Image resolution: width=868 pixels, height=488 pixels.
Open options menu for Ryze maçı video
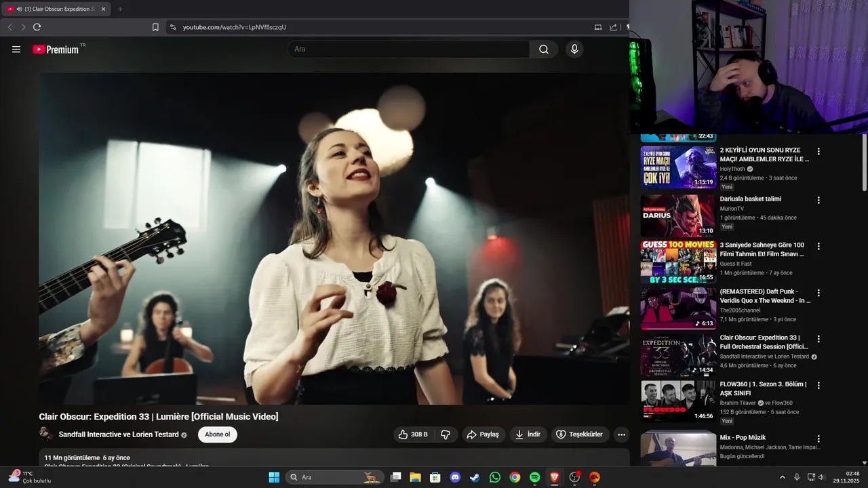(818, 152)
